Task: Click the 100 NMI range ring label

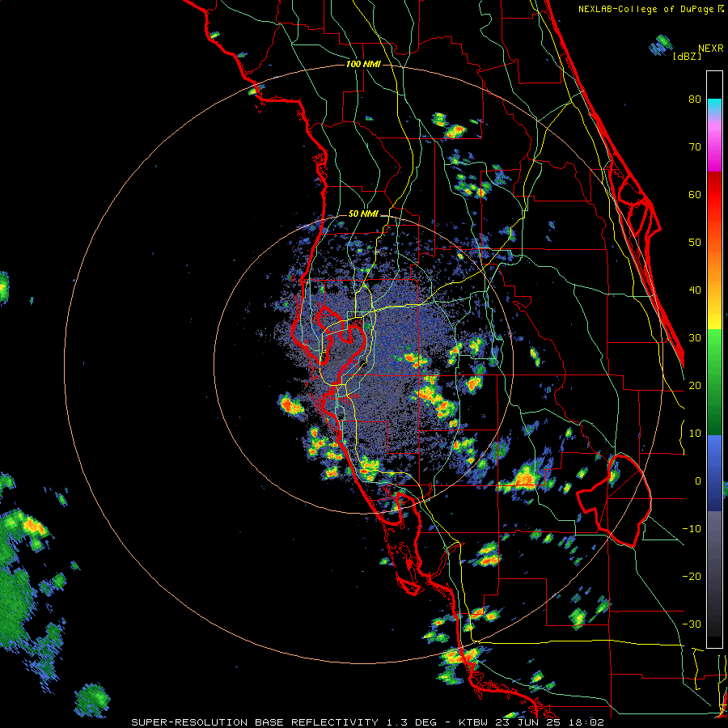Action: 363,64
